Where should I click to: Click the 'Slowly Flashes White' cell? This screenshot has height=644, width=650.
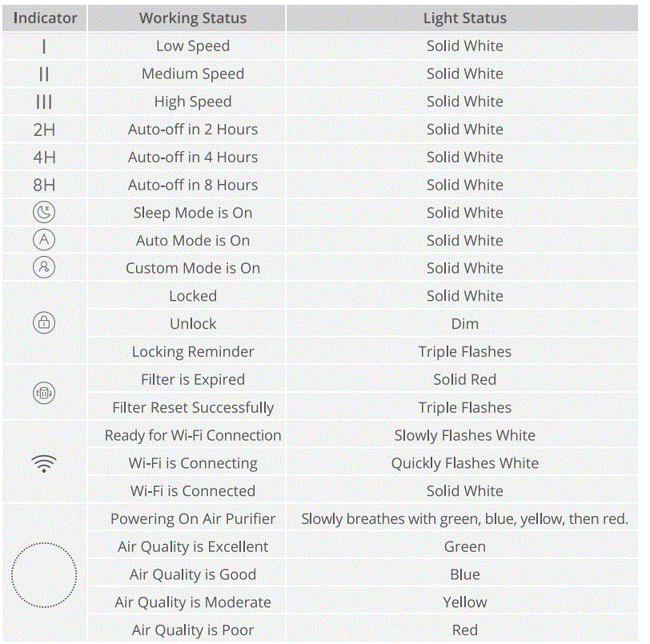tap(464, 435)
